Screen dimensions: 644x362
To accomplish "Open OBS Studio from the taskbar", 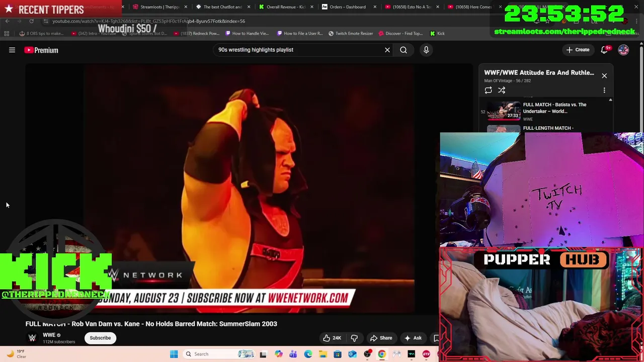I will click(367, 354).
